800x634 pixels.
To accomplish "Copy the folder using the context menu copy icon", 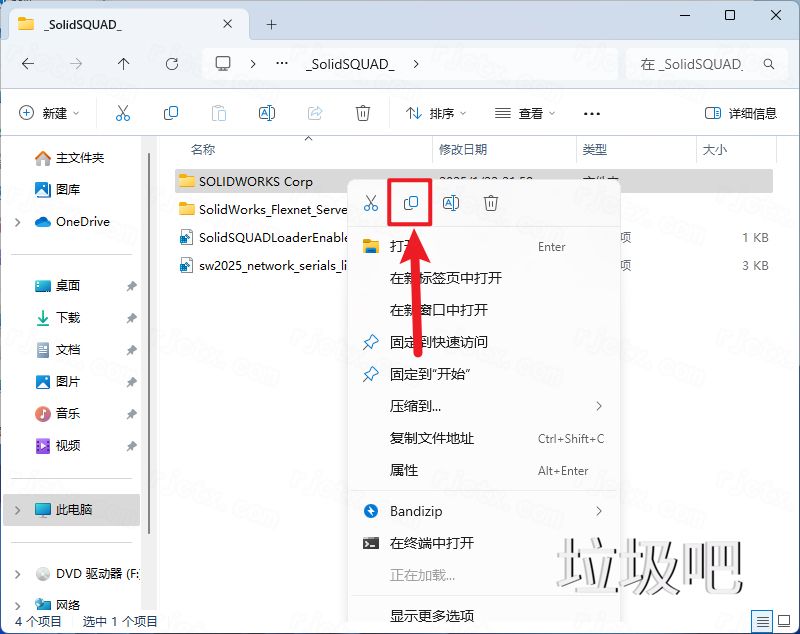I will pyautogui.click(x=410, y=202).
